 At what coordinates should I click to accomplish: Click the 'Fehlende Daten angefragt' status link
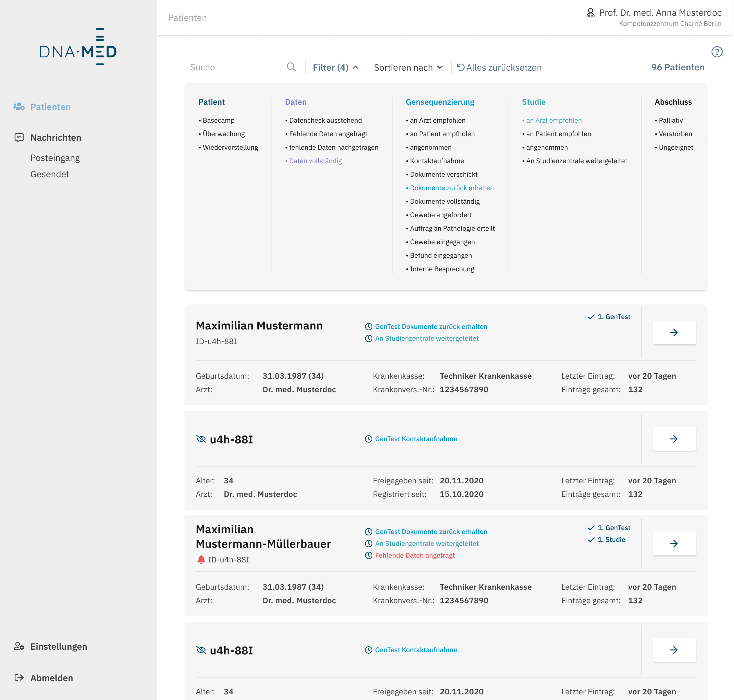tap(414, 555)
